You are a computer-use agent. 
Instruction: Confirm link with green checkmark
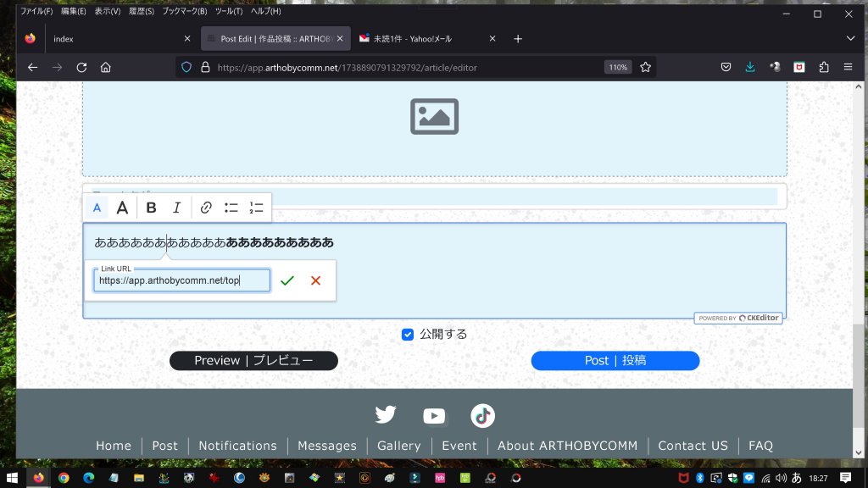tap(287, 280)
